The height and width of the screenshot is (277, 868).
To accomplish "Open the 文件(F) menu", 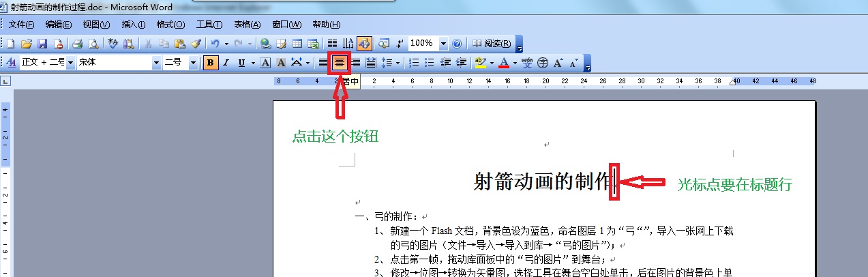I will (21, 25).
